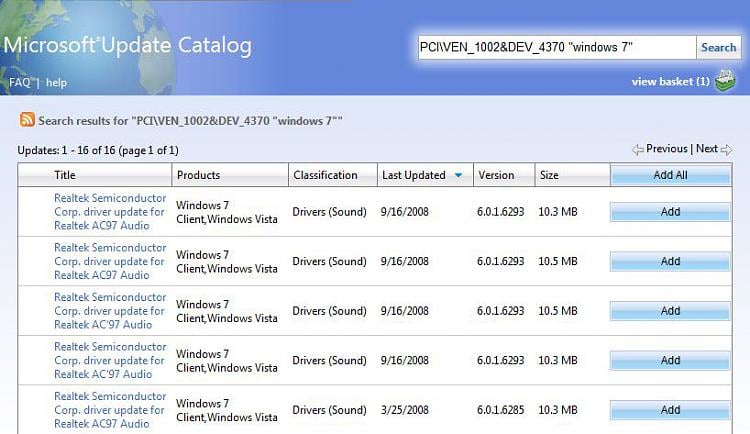The image size is (750, 434).
Task: Click the Search button
Action: pyautogui.click(x=718, y=47)
